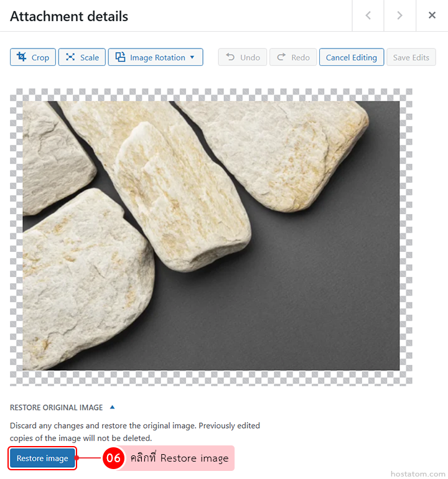Click the Scale button label
Screen dimensions: 448x479
(90, 57)
